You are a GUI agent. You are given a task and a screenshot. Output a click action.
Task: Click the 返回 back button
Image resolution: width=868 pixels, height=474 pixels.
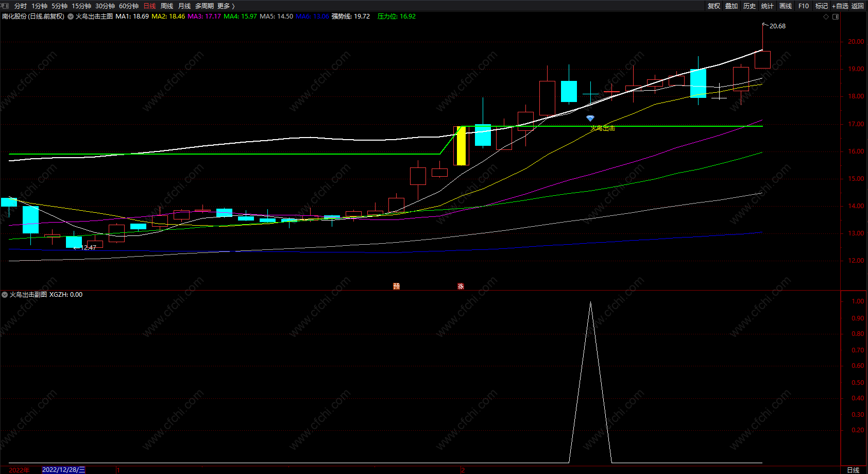(x=858, y=6)
